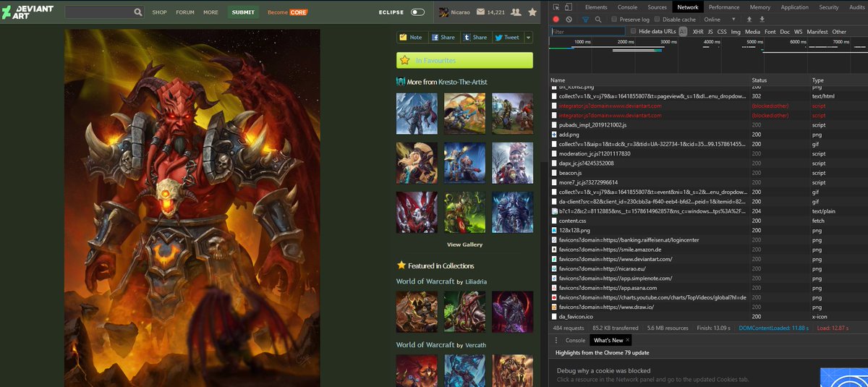Switch to the Security tab
The height and width of the screenshot is (387, 868).
829,7
